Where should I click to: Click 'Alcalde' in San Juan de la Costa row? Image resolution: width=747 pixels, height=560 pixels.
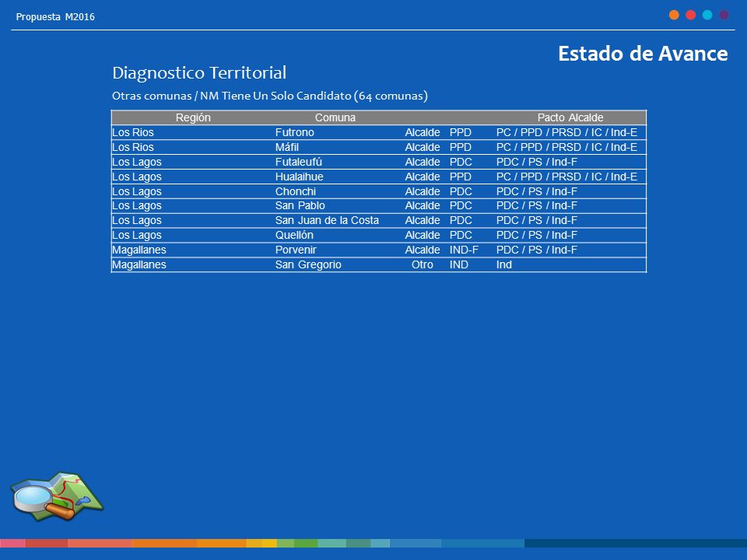tap(422, 220)
